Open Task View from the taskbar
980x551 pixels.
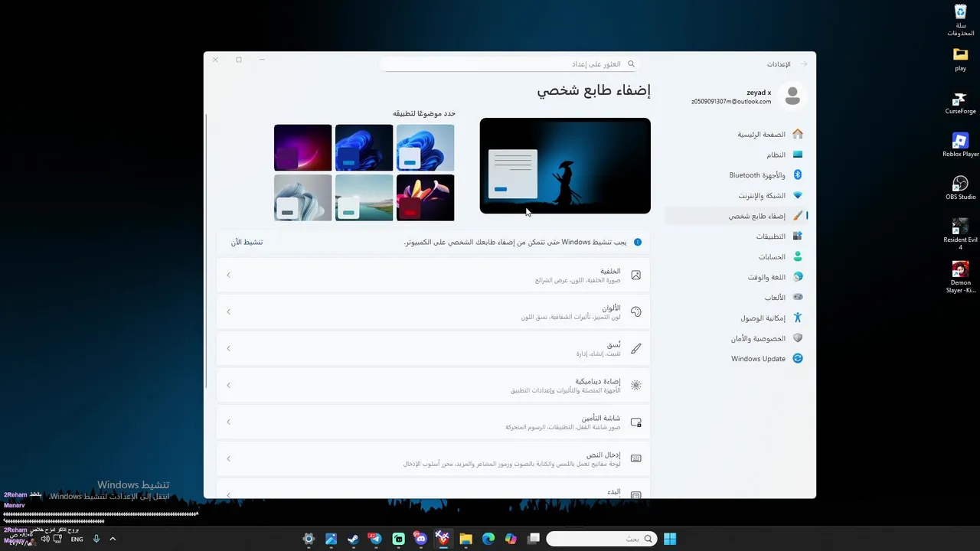(534, 539)
